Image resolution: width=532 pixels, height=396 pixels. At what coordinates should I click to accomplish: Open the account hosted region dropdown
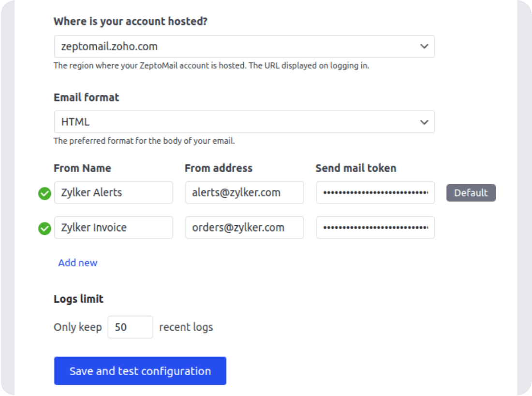tap(244, 46)
